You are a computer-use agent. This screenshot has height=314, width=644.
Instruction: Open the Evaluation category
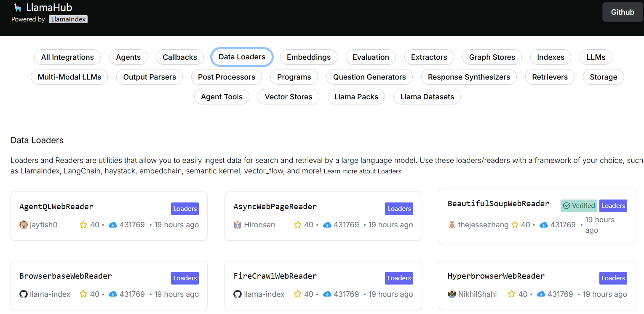pos(371,57)
